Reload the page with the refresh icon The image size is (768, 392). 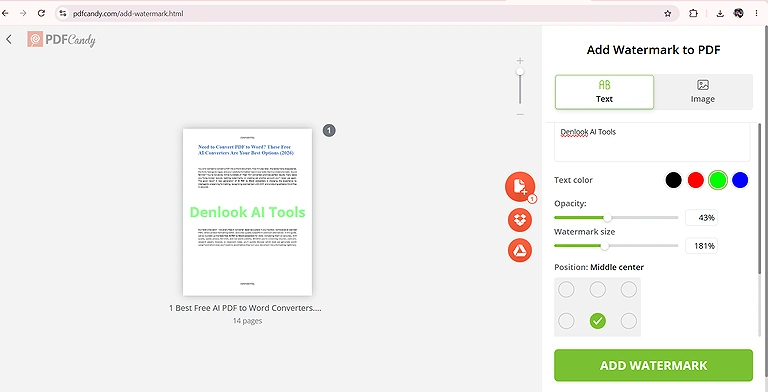pyautogui.click(x=42, y=14)
